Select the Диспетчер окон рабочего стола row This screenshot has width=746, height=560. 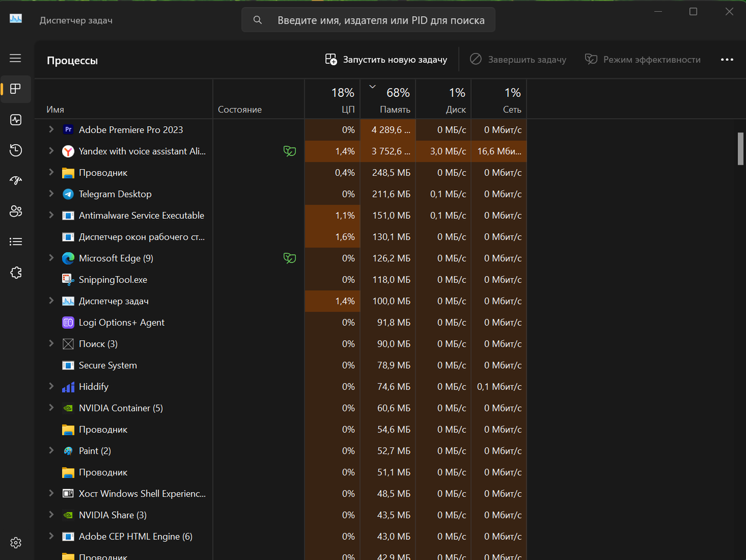(x=281, y=237)
